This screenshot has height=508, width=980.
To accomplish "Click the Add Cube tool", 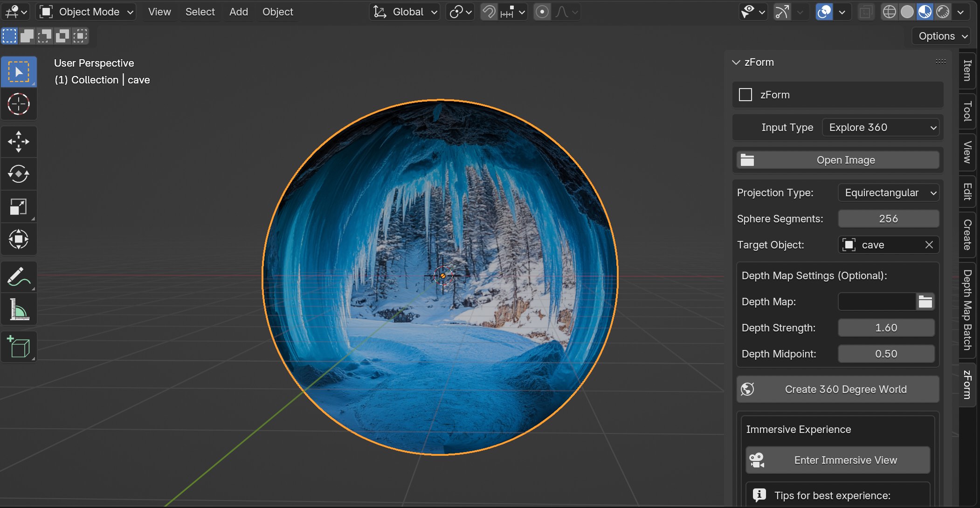I will (x=19, y=346).
